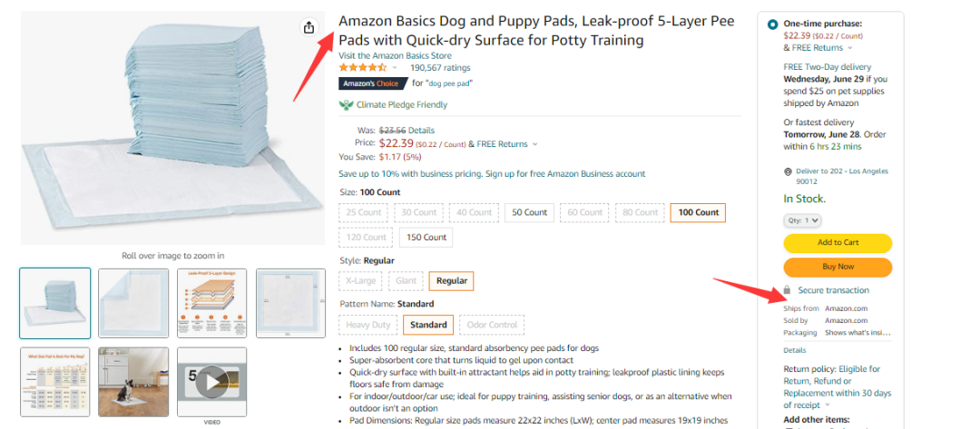This screenshot has width=980, height=429.
Task: Click the Amazon's Choice badge
Action: pos(373,83)
